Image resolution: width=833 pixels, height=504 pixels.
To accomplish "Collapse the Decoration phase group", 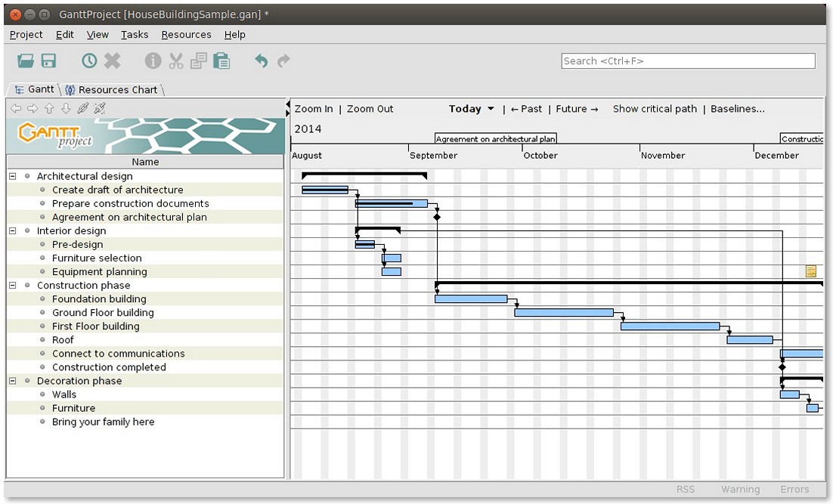I will point(13,381).
